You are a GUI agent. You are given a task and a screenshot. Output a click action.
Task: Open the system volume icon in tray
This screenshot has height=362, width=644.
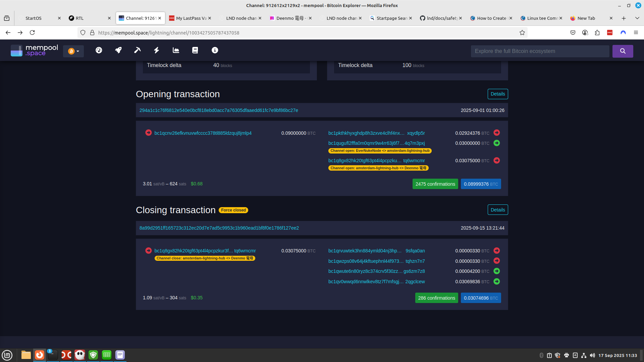[592, 355]
